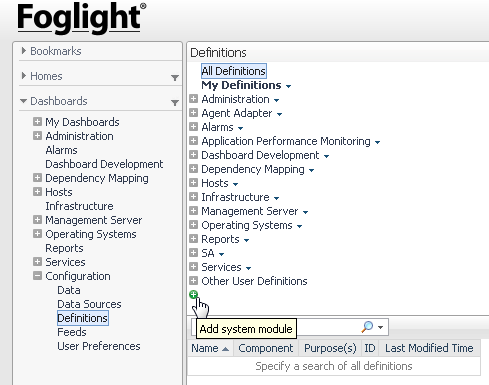Expand the Other User Definitions node
489x385 pixels.
coord(193,281)
